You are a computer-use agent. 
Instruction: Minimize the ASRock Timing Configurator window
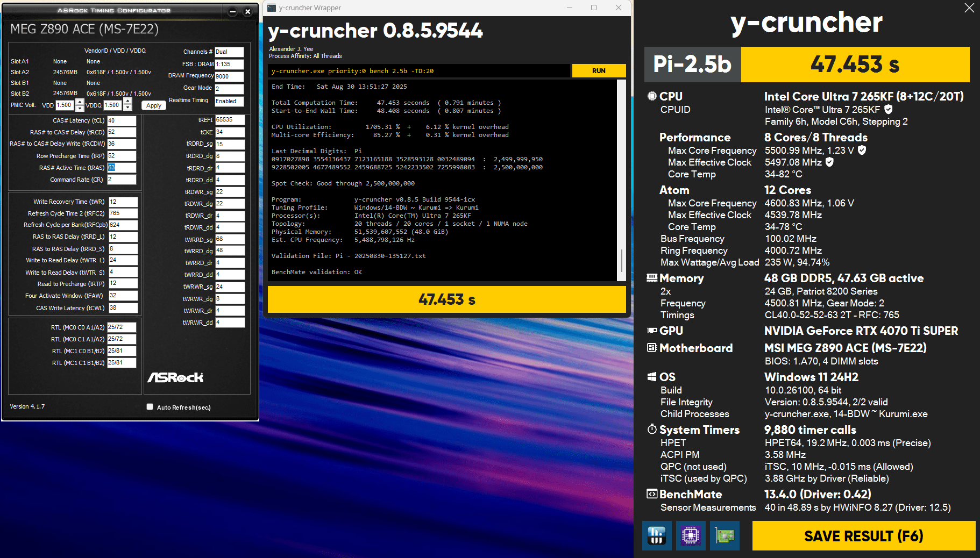click(233, 11)
